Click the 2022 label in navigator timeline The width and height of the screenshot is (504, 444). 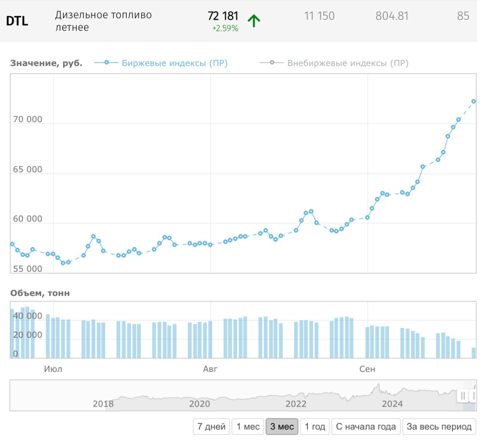click(x=296, y=404)
